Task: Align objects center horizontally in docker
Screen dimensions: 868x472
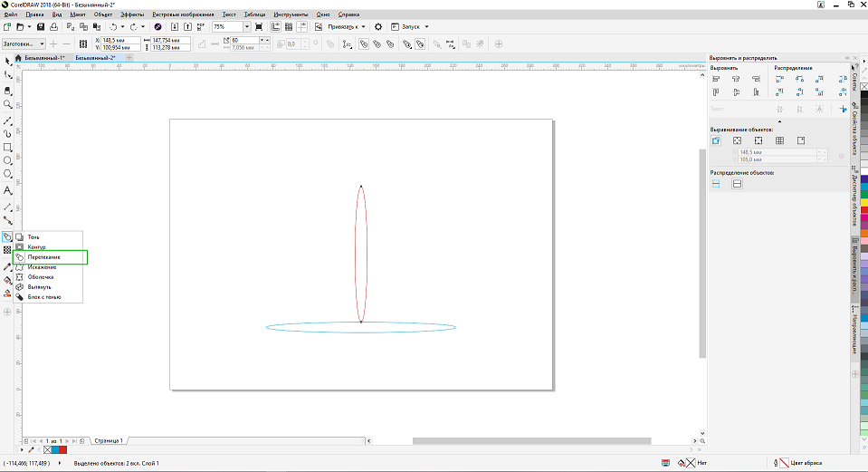Action: tap(736, 79)
